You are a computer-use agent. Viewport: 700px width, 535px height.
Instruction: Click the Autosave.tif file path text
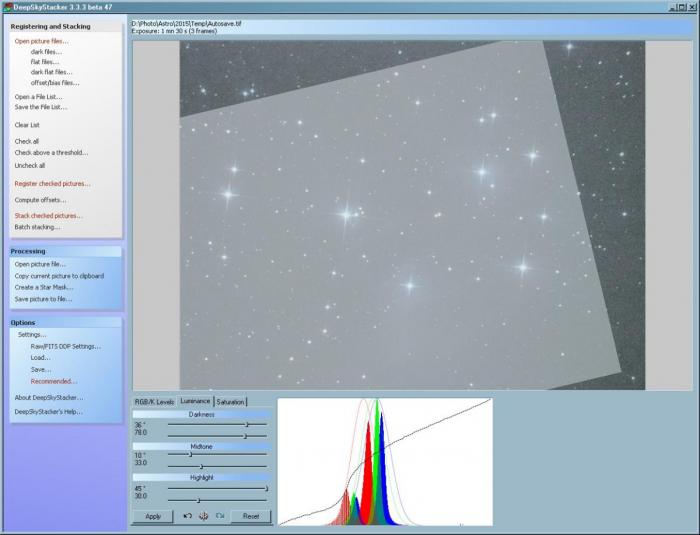pos(187,24)
